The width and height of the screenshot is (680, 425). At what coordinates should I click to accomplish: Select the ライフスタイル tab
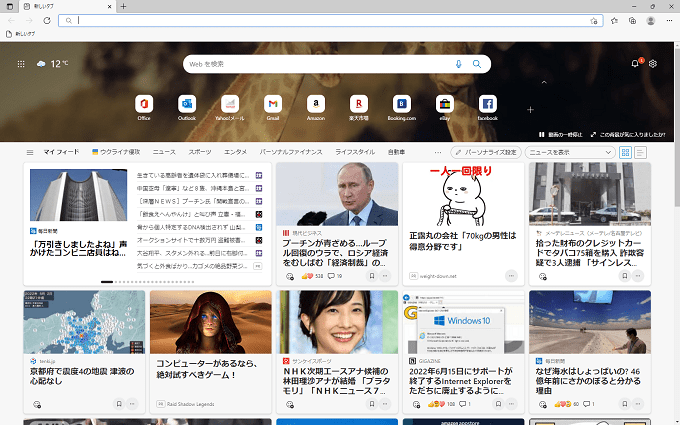point(355,152)
